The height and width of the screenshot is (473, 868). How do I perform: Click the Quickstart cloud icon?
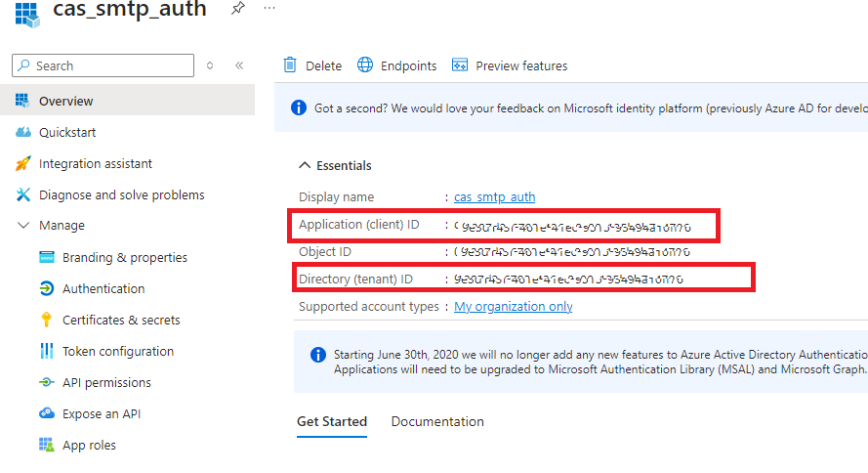click(x=22, y=132)
